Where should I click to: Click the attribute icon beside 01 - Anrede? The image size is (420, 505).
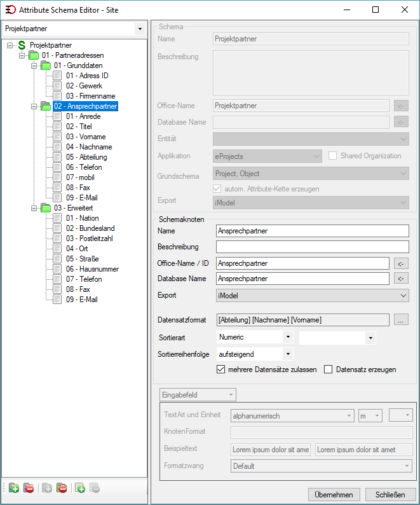(57, 116)
